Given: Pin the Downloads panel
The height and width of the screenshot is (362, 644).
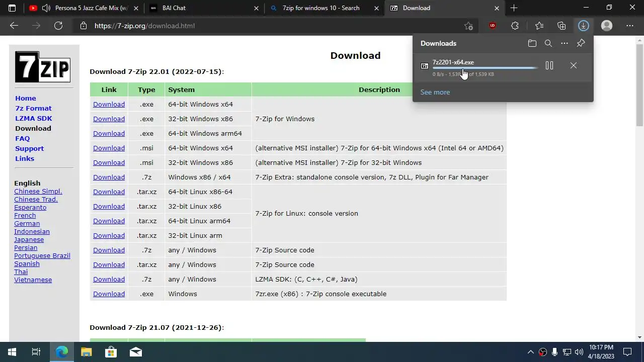Looking at the screenshot, I should [x=581, y=43].
